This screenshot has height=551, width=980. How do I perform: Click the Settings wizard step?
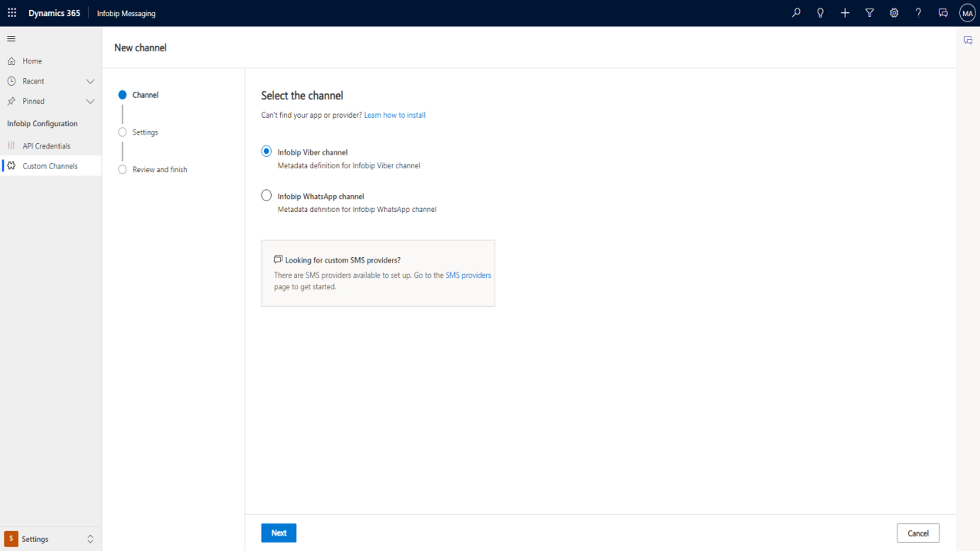pos(139,132)
